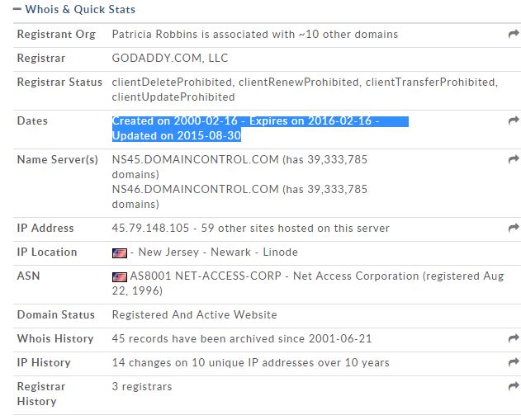Click the Patricia Robbins associated domains text
The height and width of the screenshot is (420, 521).
254,35
